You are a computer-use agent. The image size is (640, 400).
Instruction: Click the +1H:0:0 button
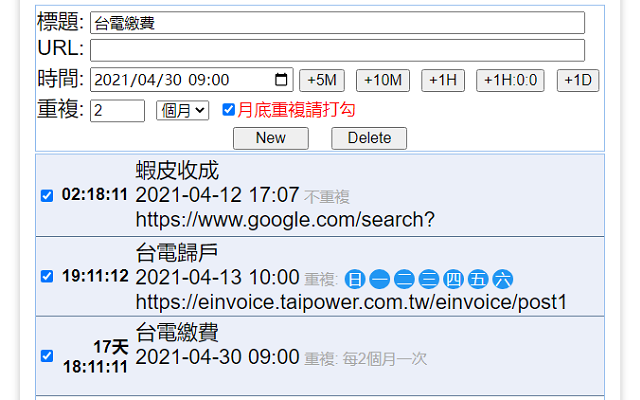(510, 80)
